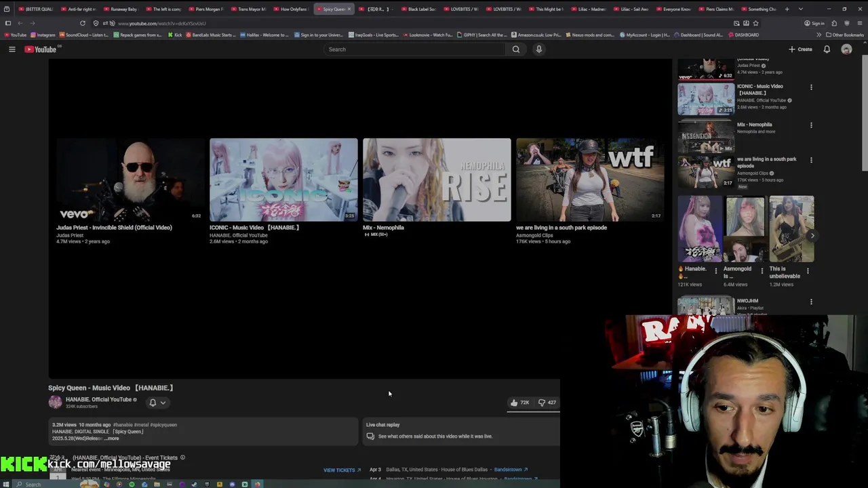This screenshot has width=868, height=488.
Task: Open the SoundCloud bookmark
Action: point(85,35)
